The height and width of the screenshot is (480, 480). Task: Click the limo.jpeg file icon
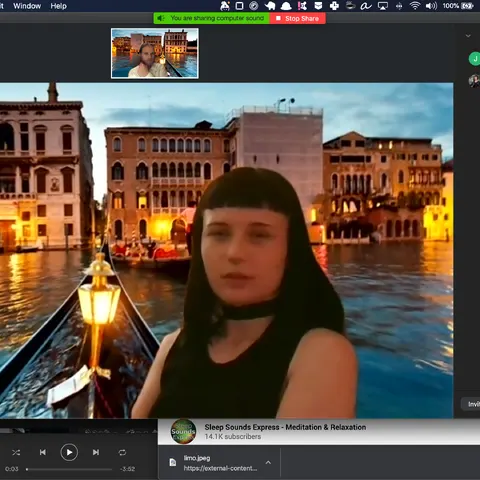point(173,463)
